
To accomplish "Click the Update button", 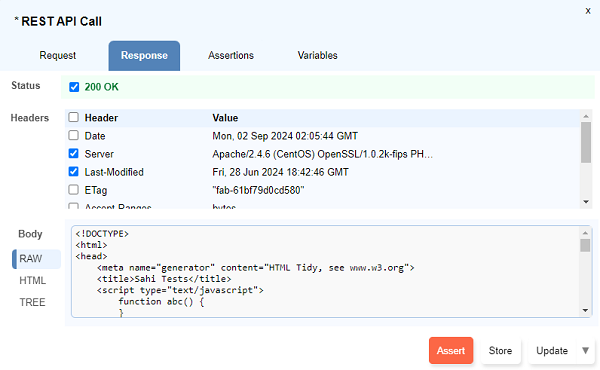I will 552,350.
